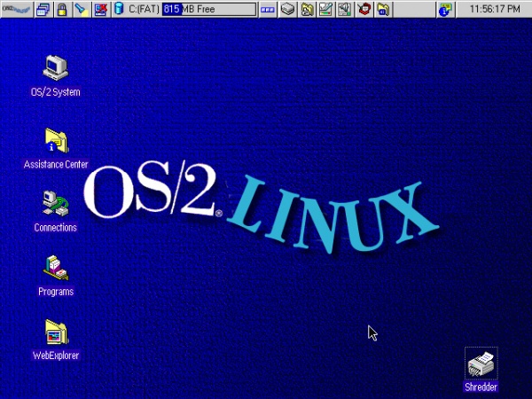Click the red hexagon icon in tray

[x=364, y=9]
